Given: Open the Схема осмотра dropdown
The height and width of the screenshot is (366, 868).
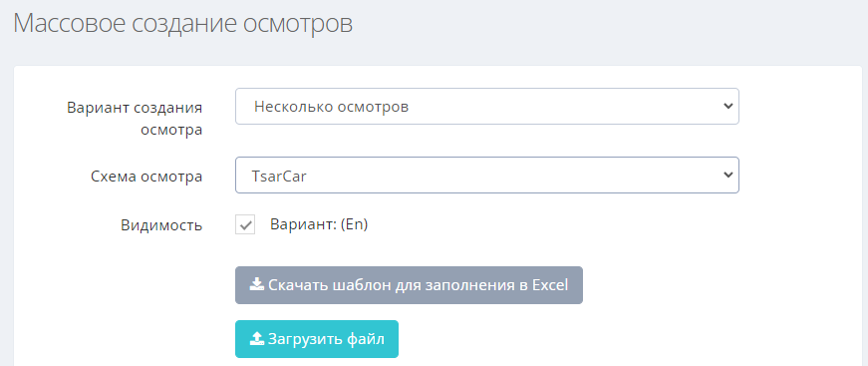Looking at the screenshot, I should pyautogui.click(x=487, y=175).
